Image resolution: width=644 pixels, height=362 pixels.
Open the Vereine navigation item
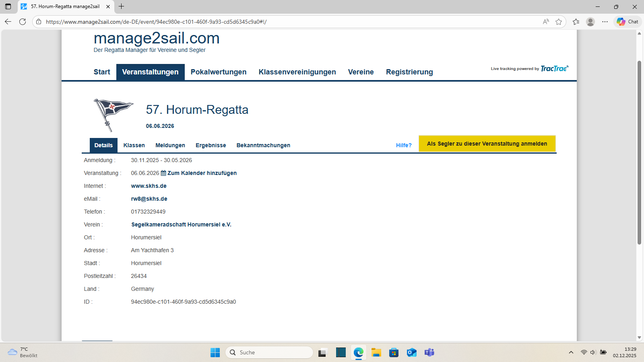(x=361, y=72)
